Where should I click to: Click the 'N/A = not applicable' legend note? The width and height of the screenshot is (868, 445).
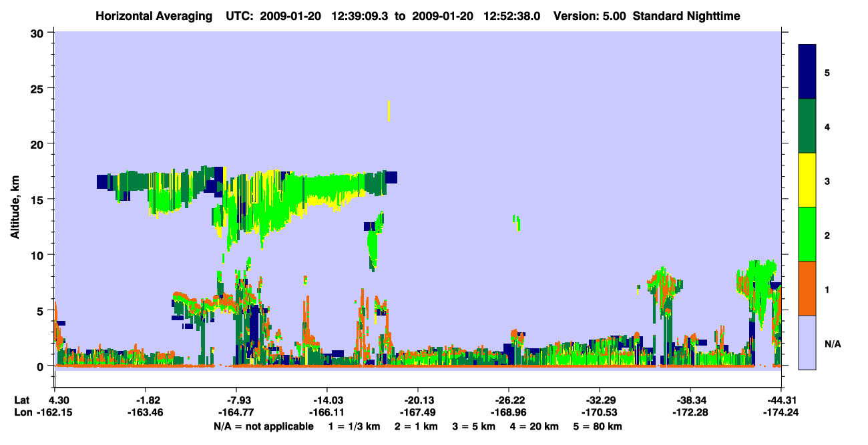click(263, 426)
